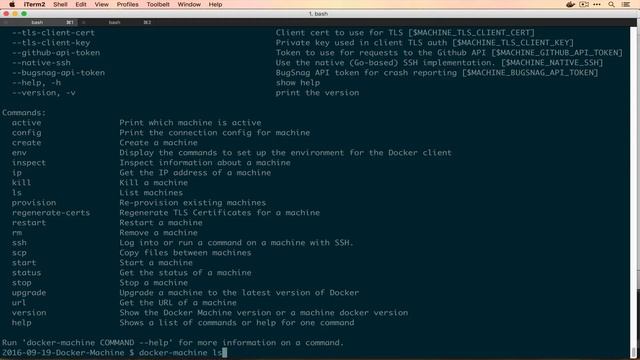Click 'Copy files between machines' description
Screen dimensions: 640x360
[x=185, y=253]
